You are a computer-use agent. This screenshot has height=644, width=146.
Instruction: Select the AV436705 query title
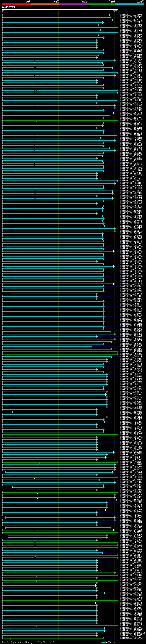click(8, 7)
